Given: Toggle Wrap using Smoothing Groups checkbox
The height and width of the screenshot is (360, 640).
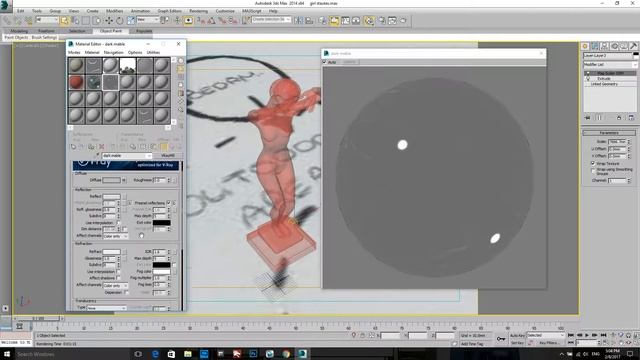Looking at the screenshot, I should coord(593,171).
